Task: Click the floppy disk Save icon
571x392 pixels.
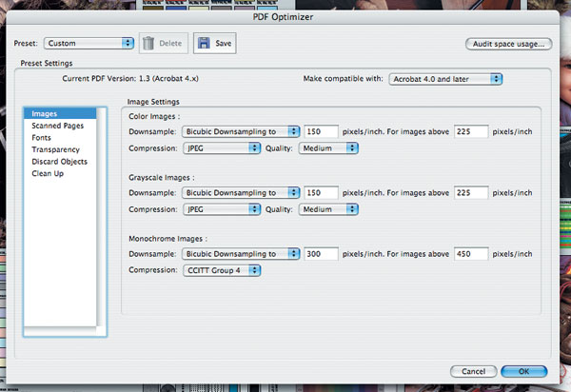Action: (x=204, y=43)
